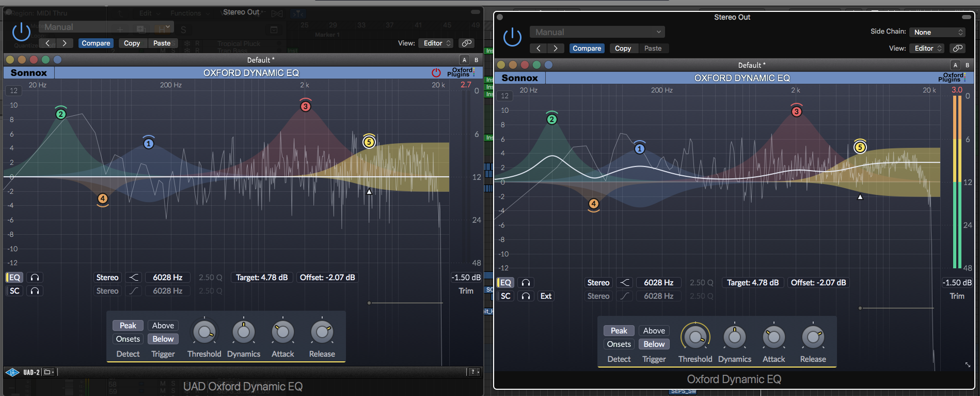Screen dimensions: 980x396
Task: Toggle power button in left UAD plugin header
Action: (21, 32)
